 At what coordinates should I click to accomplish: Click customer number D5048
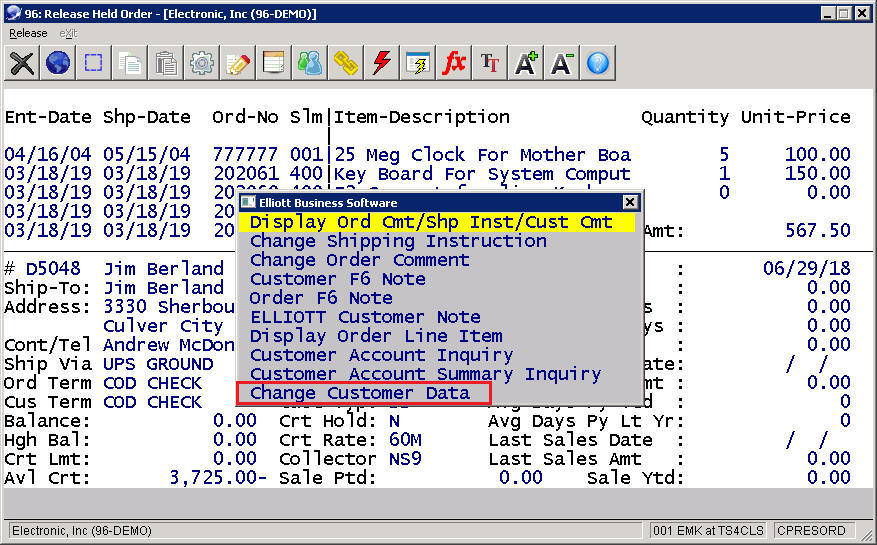click(x=53, y=269)
